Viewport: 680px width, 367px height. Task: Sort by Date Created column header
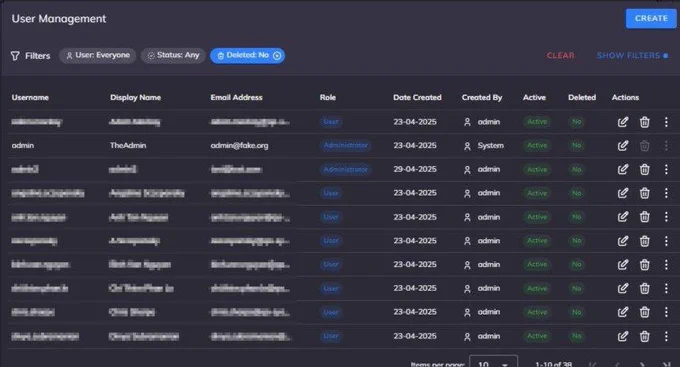click(417, 98)
